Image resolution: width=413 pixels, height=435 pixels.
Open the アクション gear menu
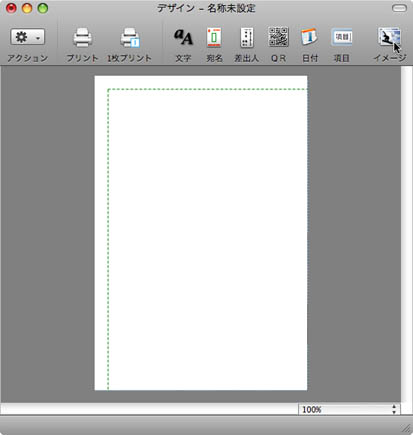tap(28, 37)
